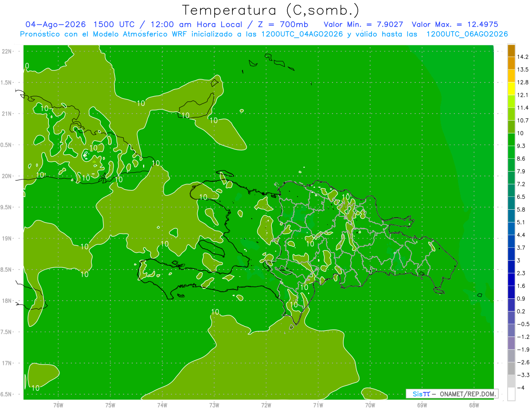The width and height of the screenshot is (532, 411).
Task: Click the "11.4" color bar label
Action: coord(523,108)
